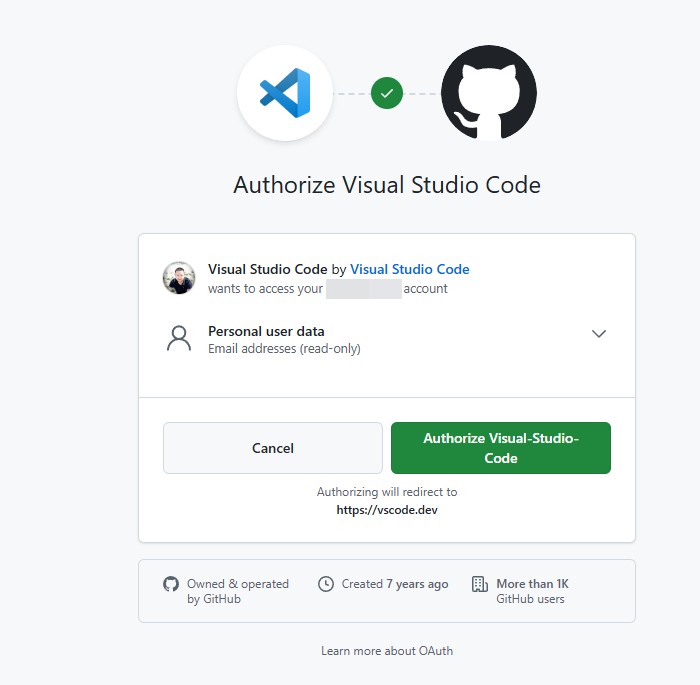Click the Personal user data person icon

coord(179,339)
